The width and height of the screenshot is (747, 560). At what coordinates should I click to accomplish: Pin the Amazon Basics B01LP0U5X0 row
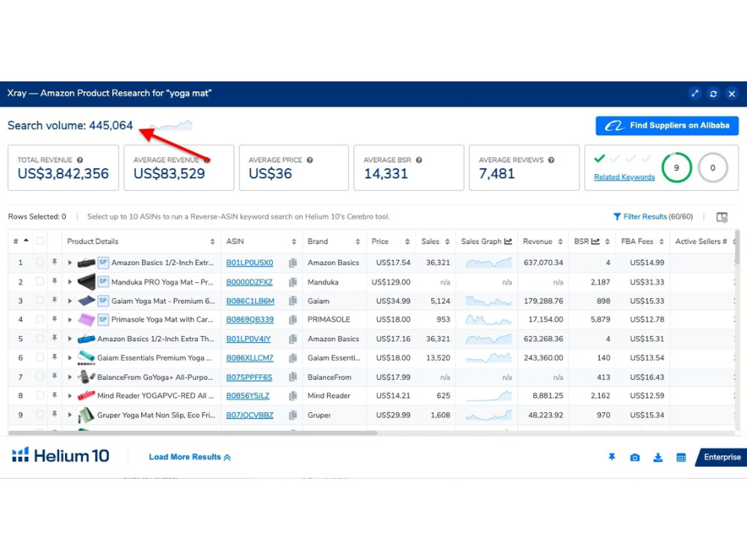click(55, 262)
